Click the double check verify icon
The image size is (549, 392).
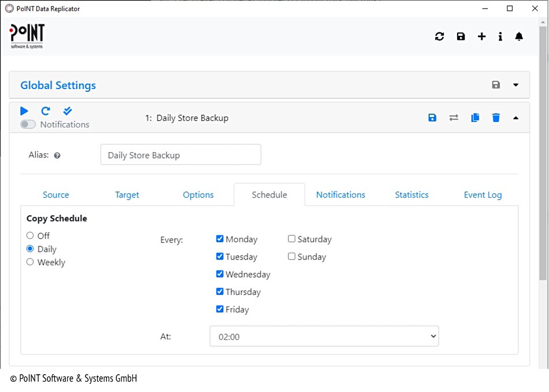67,111
